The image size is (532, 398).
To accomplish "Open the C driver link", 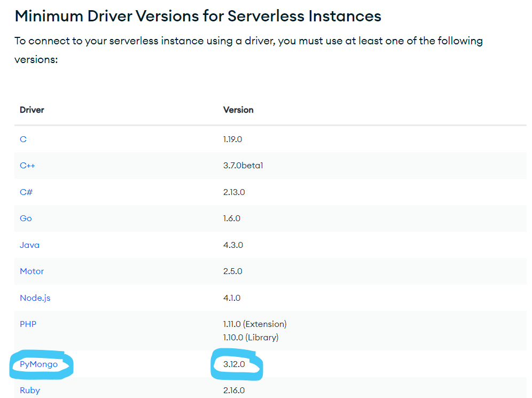I will click(23, 139).
